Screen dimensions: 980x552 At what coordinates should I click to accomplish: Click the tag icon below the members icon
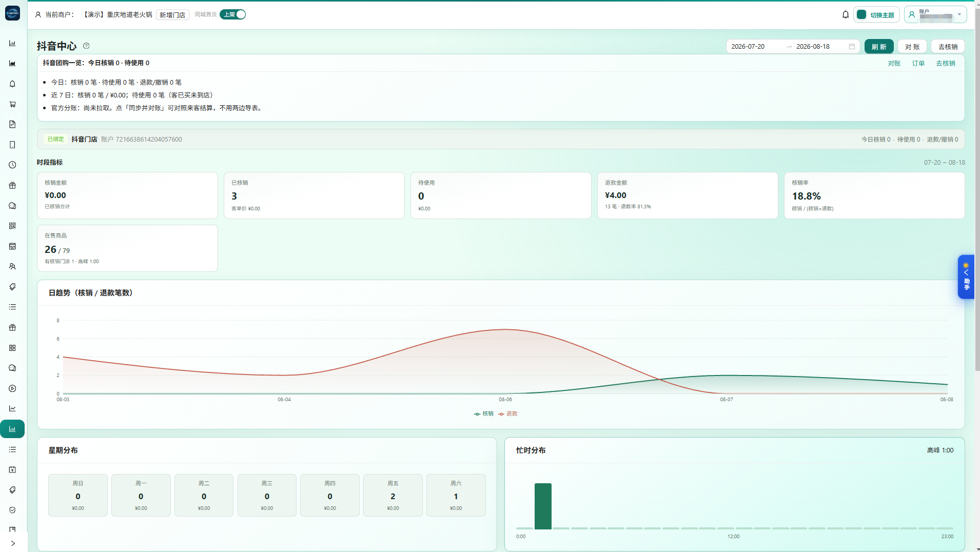(12, 287)
